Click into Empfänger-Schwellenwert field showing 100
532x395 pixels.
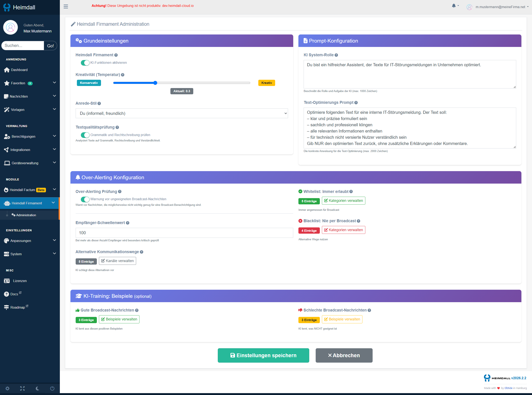184,233
